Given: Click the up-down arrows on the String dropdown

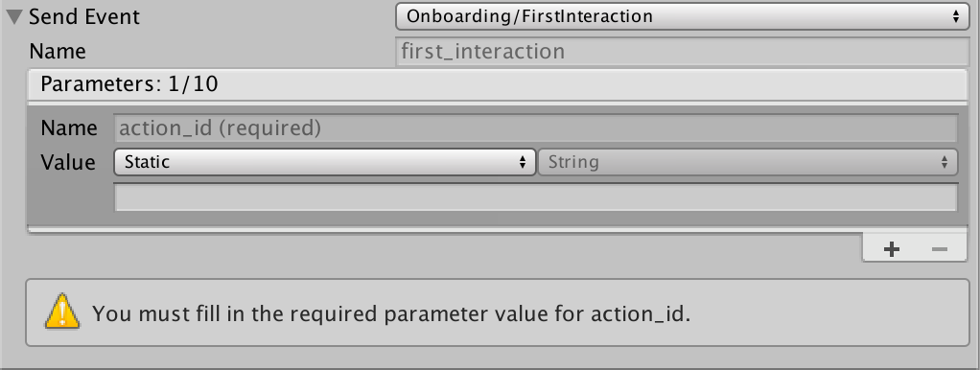Looking at the screenshot, I should [x=945, y=162].
